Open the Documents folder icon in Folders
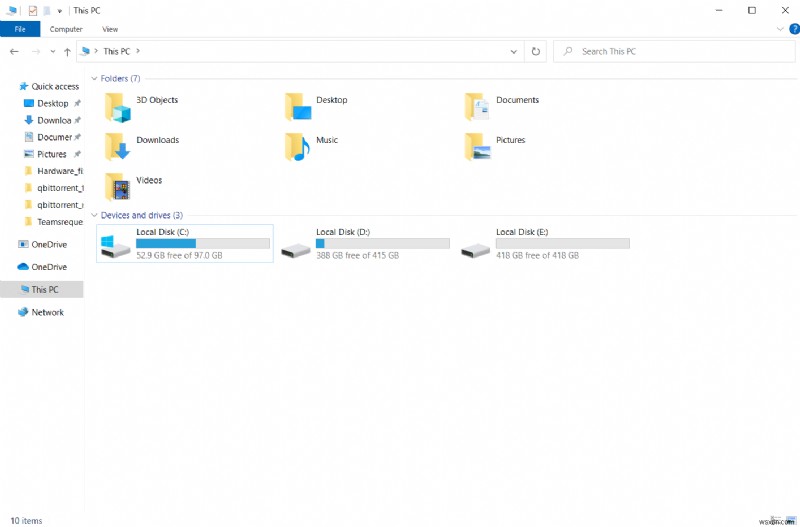 click(x=478, y=107)
